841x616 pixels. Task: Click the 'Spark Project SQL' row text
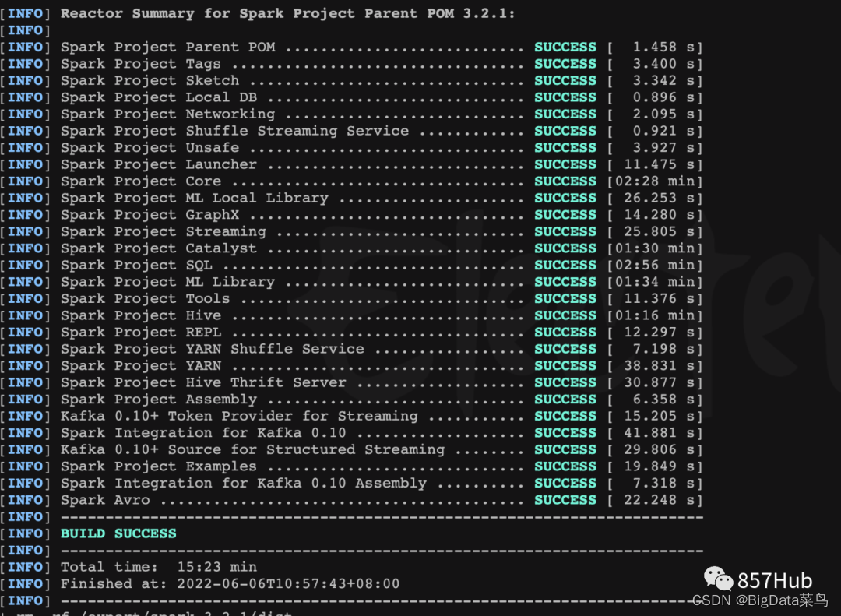coord(136,265)
